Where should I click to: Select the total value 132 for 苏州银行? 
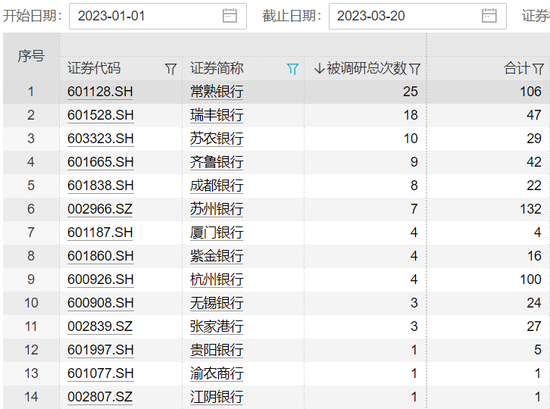(530, 209)
